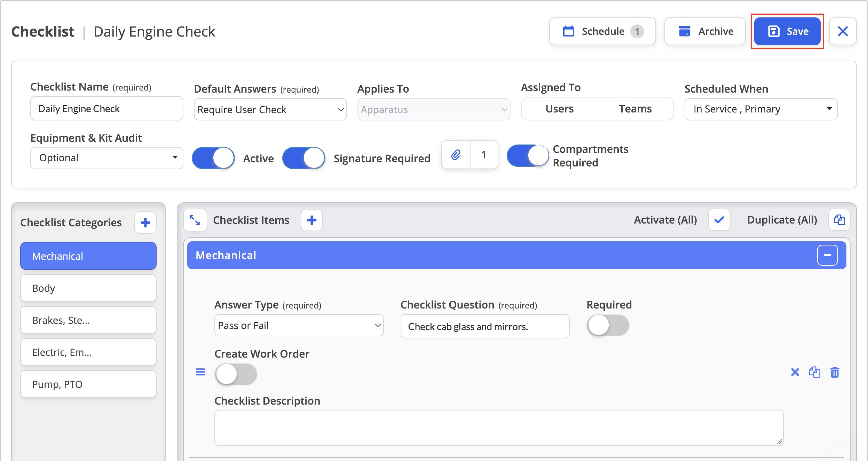
Task: Toggle the Signature Required switch
Action: pos(304,158)
